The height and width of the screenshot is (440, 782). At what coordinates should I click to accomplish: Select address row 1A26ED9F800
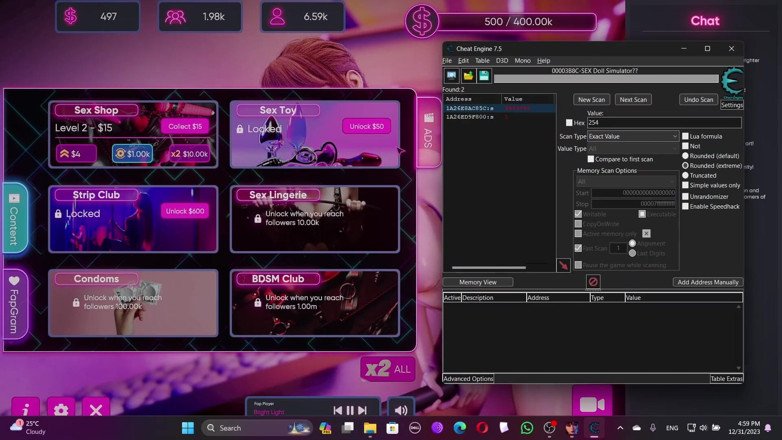coord(499,117)
